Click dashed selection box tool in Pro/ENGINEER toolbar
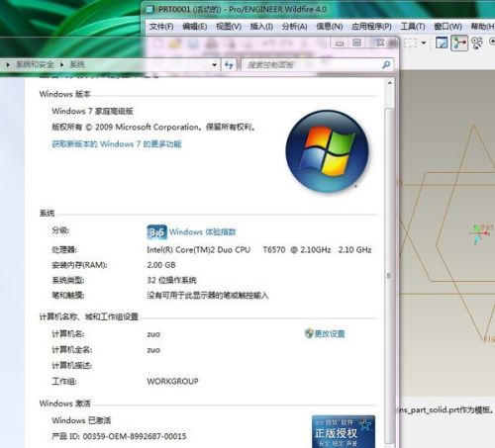The height and width of the screenshot is (448, 495). pyautogui.click(x=410, y=43)
